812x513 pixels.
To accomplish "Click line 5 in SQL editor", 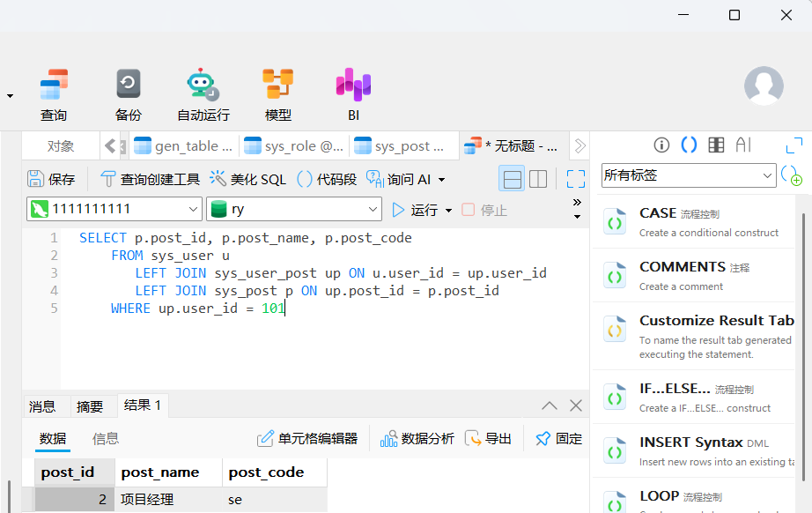I will pyautogui.click(x=196, y=309).
